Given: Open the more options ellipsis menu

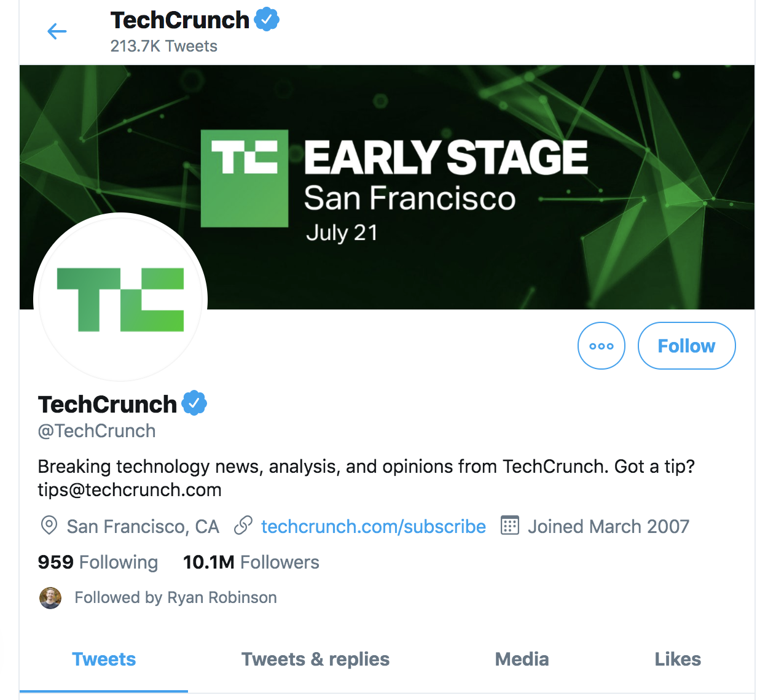Looking at the screenshot, I should tap(601, 346).
